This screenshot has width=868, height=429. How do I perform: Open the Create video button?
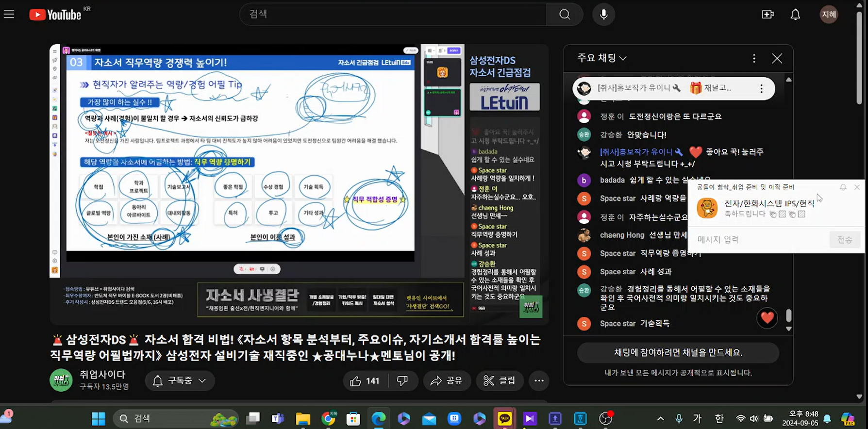[768, 14]
